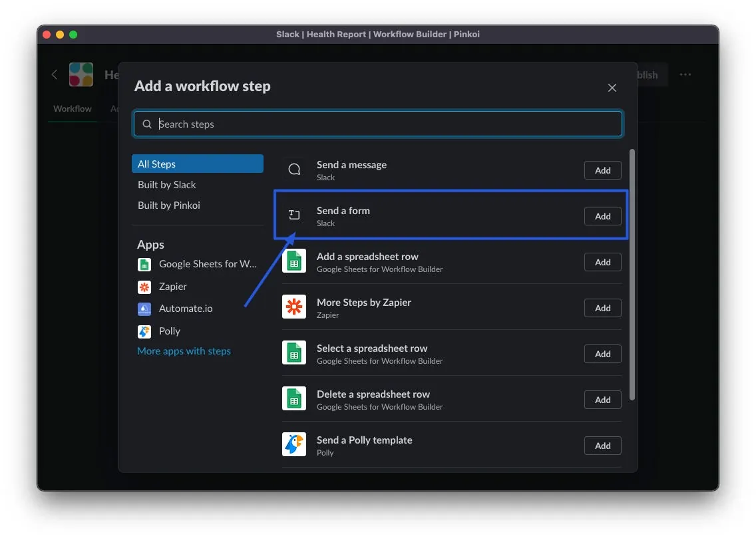Add the Send a message step
This screenshot has width=756, height=540.
602,170
